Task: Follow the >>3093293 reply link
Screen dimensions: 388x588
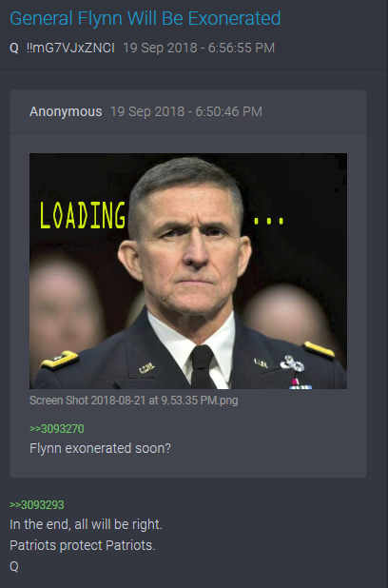Action: [37, 505]
